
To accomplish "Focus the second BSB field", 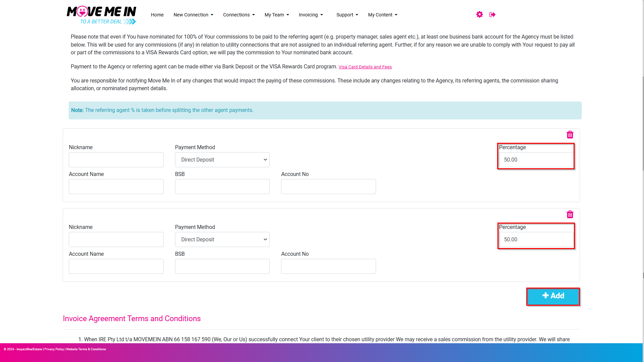I will tap(222, 266).
